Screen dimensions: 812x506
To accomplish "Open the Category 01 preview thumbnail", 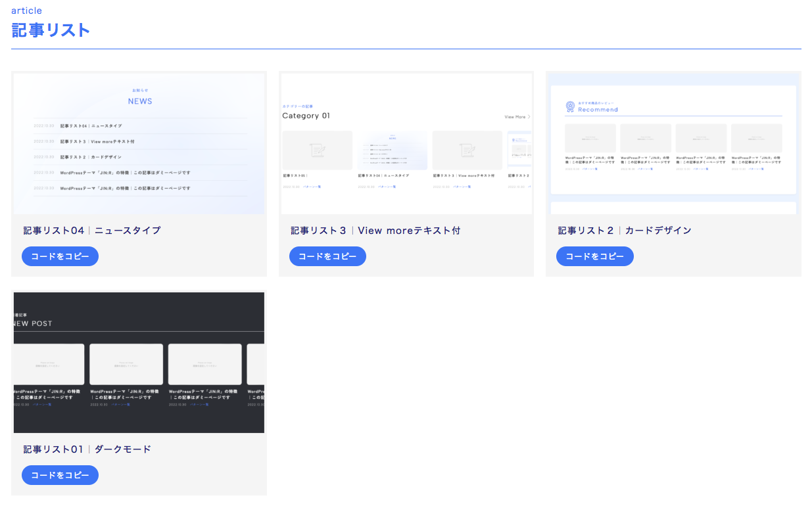I will 406,143.
